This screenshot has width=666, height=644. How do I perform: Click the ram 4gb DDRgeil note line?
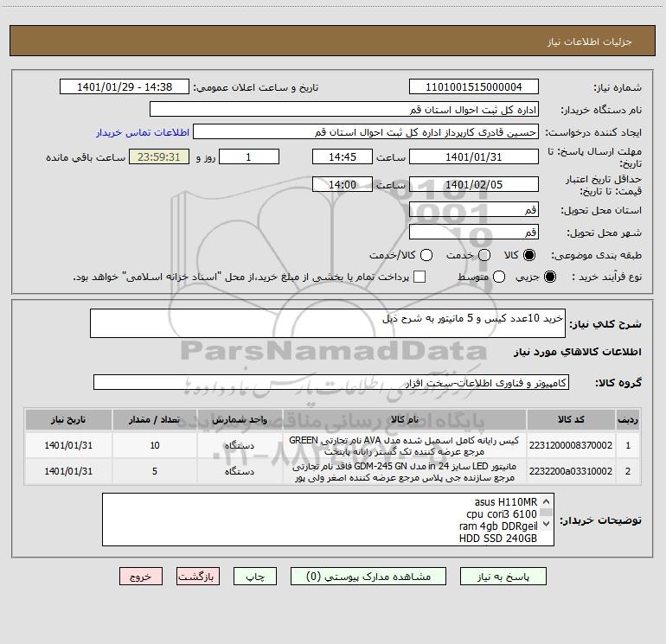click(x=498, y=526)
